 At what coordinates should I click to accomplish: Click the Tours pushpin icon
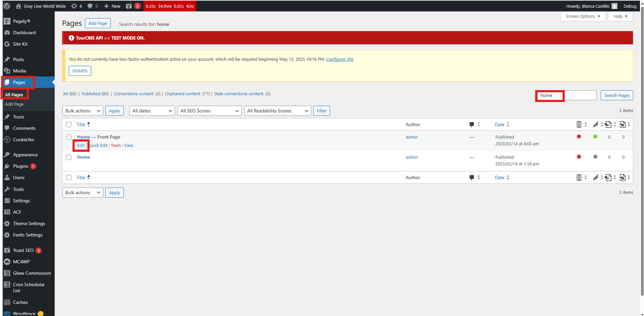[7, 117]
